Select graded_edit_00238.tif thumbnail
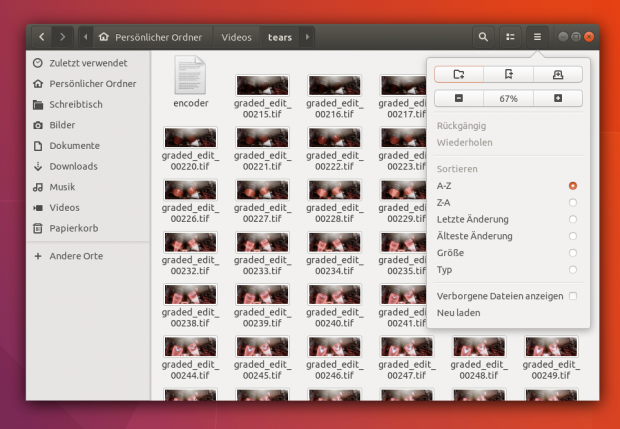 [191, 295]
